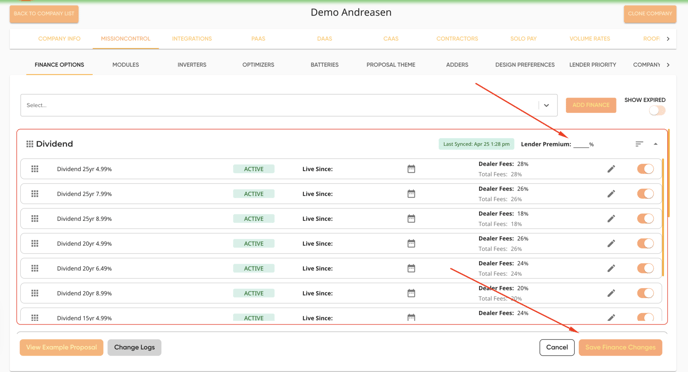
Task: Switch to the CAAS tab
Action: 391,39
